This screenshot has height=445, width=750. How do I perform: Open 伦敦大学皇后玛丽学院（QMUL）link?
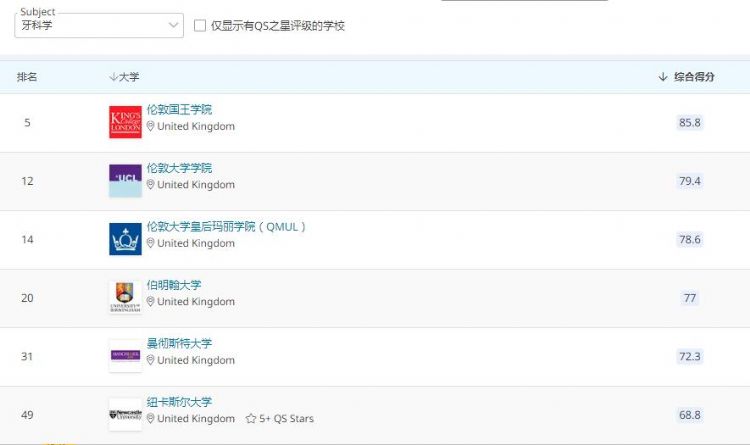[226, 226]
